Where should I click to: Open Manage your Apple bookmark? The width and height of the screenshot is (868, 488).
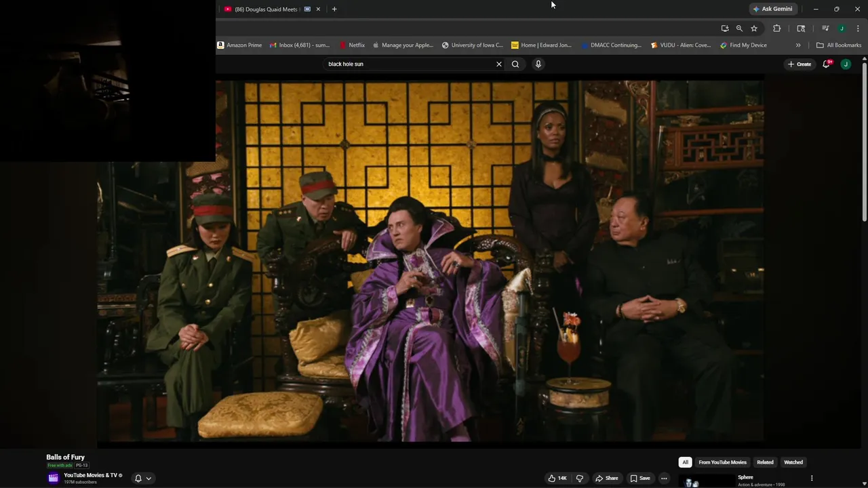pos(403,45)
